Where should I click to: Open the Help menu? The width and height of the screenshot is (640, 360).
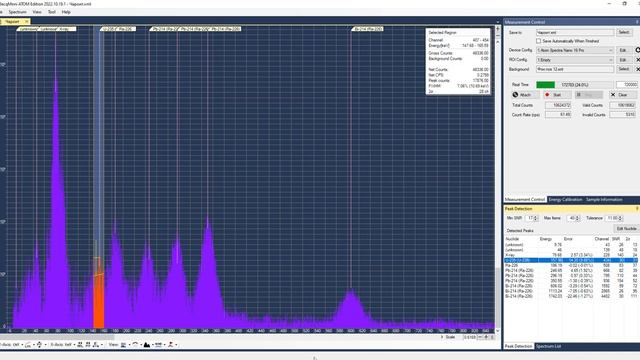(x=66, y=12)
